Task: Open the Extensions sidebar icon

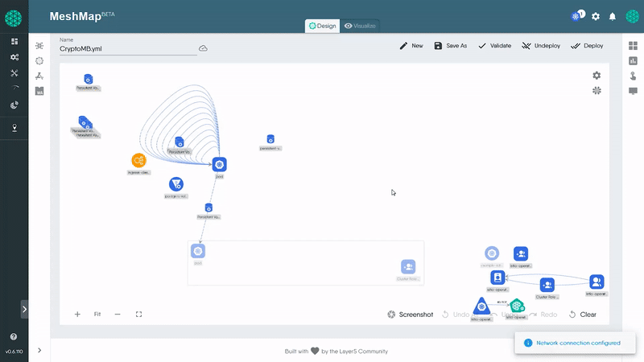Action: (x=14, y=128)
